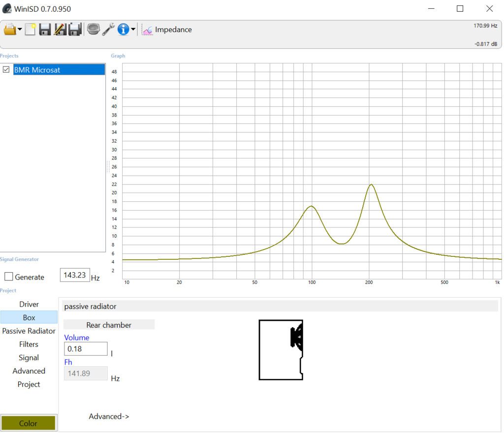The width and height of the screenshot is (504, 434).
Task: Click the 200 Hz impedance peak
Action: [371, 185]
